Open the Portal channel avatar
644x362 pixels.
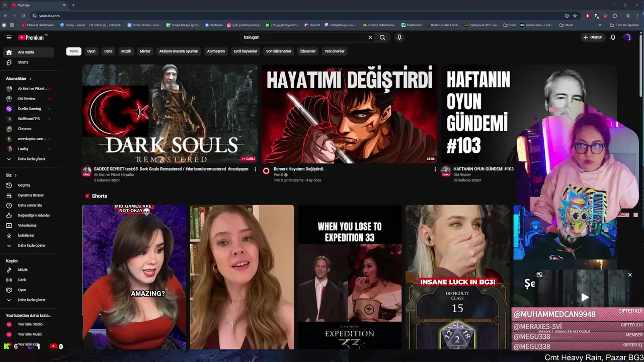pos(266,171)
